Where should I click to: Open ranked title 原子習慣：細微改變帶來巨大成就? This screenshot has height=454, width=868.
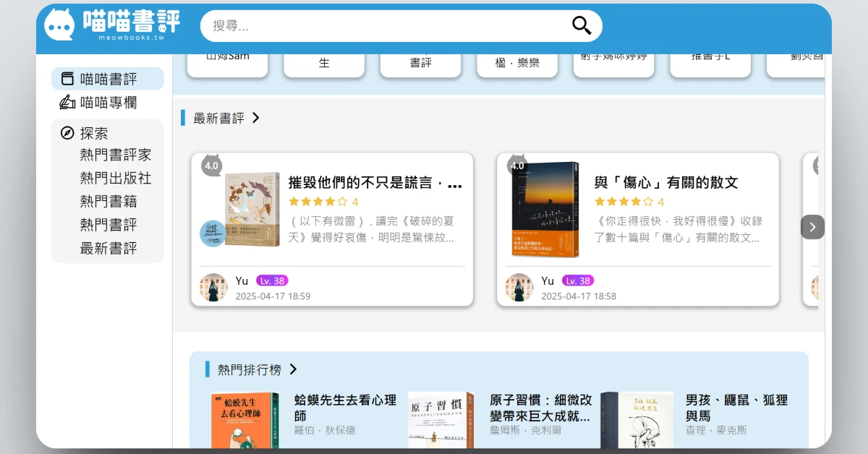click(540, 408)
